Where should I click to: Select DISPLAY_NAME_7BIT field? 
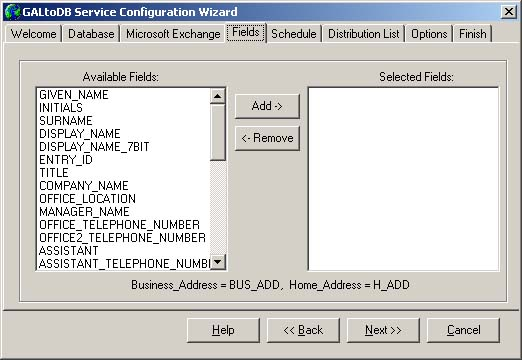tap(124, 147)
